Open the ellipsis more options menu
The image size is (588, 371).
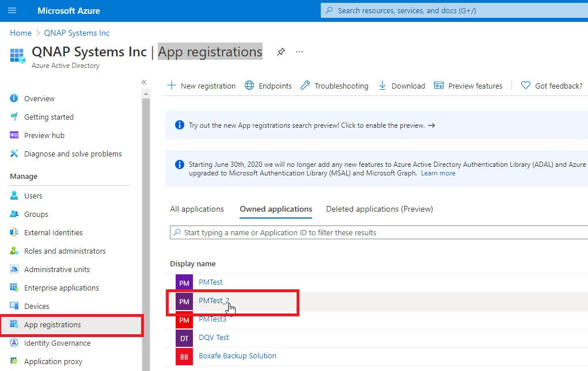click(x=299, y=52)
